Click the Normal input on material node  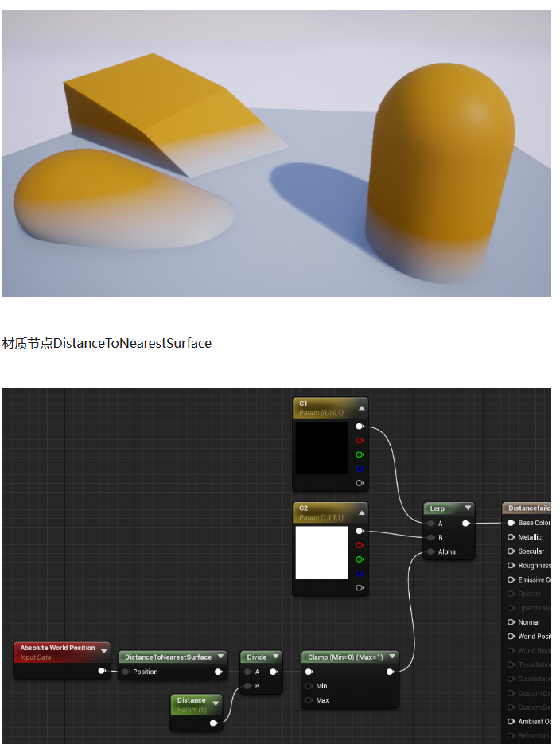coord(511,622)
